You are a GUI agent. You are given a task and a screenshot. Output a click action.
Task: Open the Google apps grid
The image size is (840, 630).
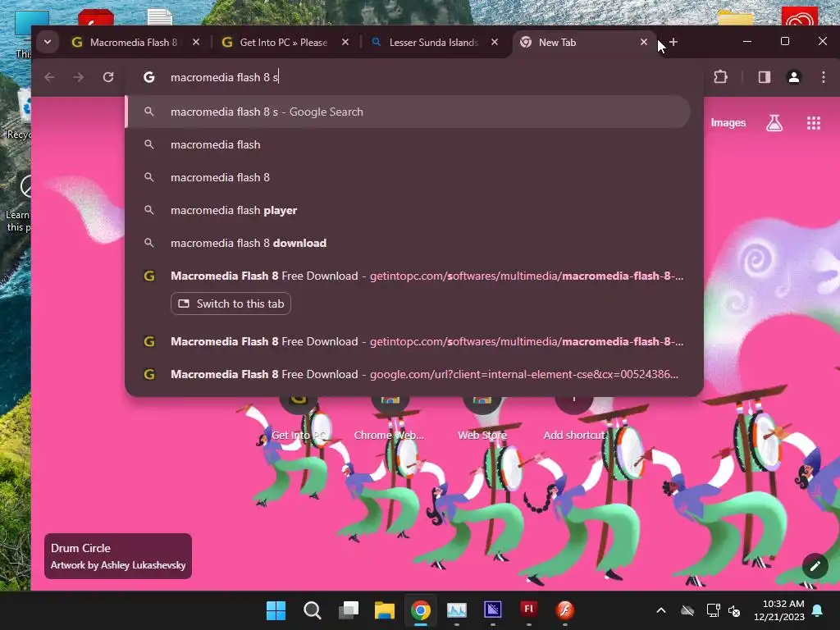click(814, 123)
